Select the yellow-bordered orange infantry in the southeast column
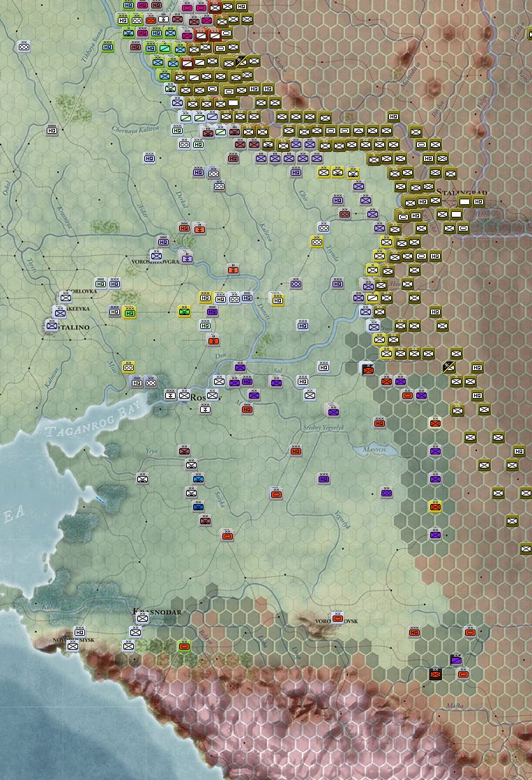This screenshot has height=780, width=532. tap(436, 507)
